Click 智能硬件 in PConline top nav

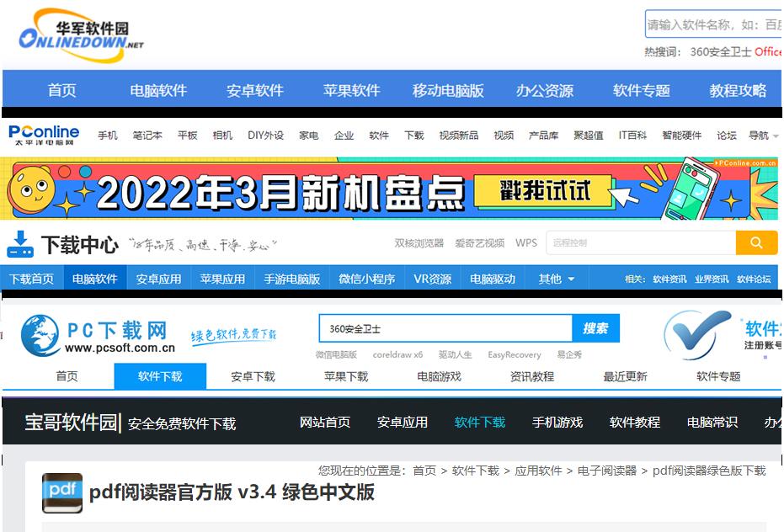681,135
